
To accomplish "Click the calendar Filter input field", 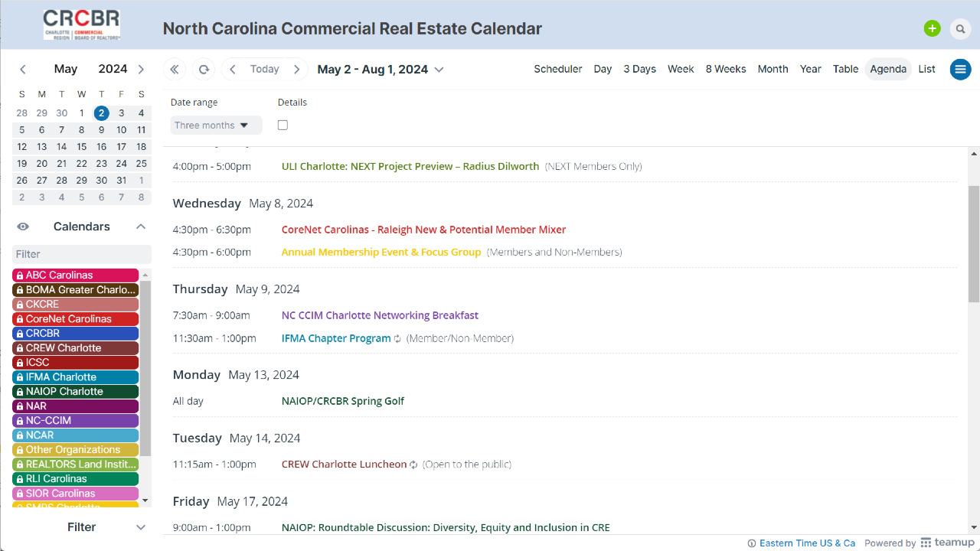I will (82, 254).
